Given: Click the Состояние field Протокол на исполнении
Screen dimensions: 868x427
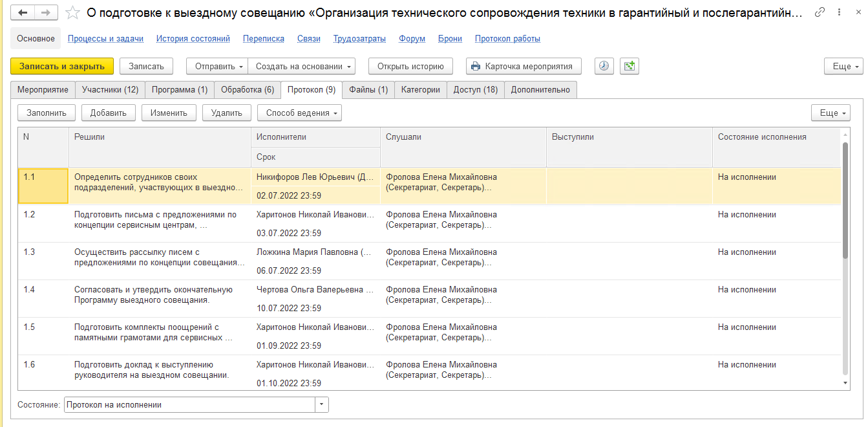Looking at the screenshot, I should (x=189, y=404).
